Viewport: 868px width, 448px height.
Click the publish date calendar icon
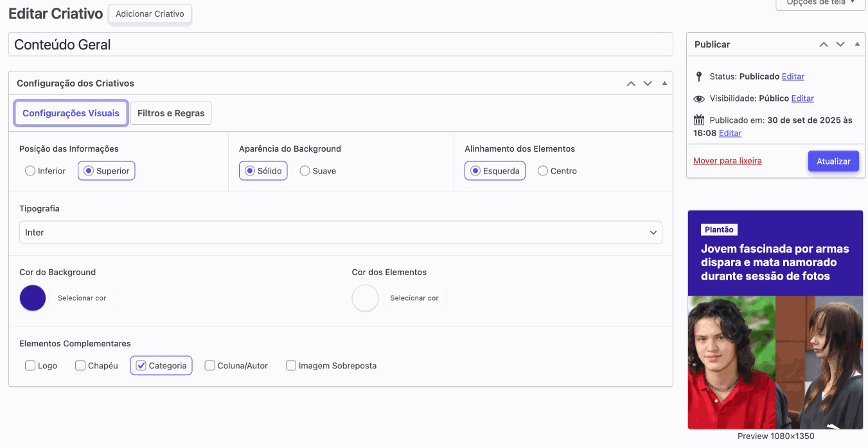tap(699, 120)
